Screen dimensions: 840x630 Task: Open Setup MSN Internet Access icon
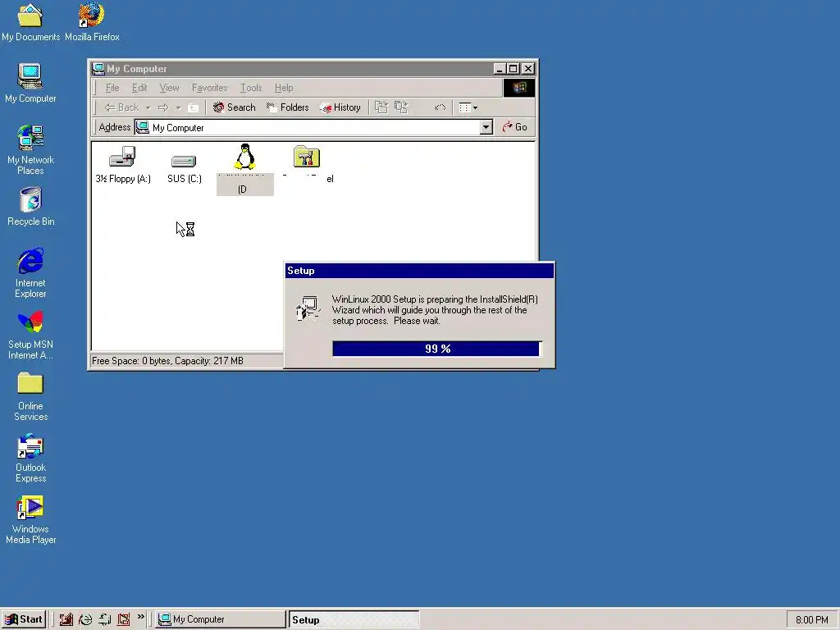point(30,335)
